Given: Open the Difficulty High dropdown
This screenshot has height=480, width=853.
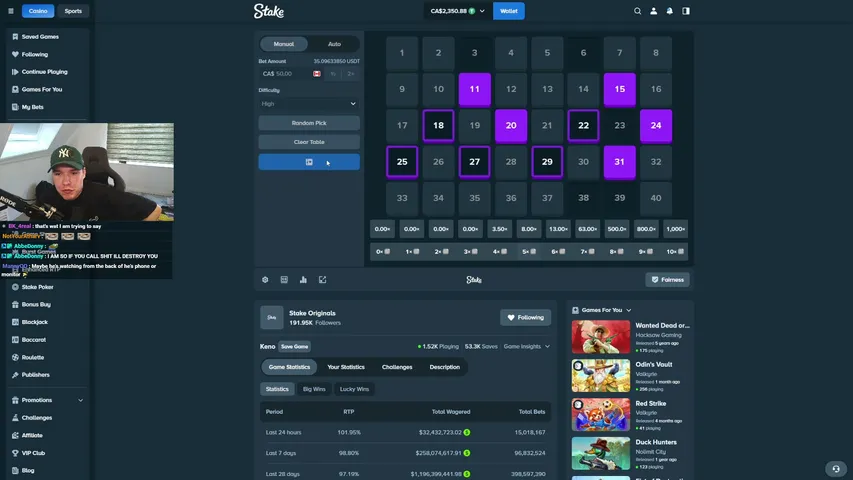Looking at the screenshot, I should [309, 104].
